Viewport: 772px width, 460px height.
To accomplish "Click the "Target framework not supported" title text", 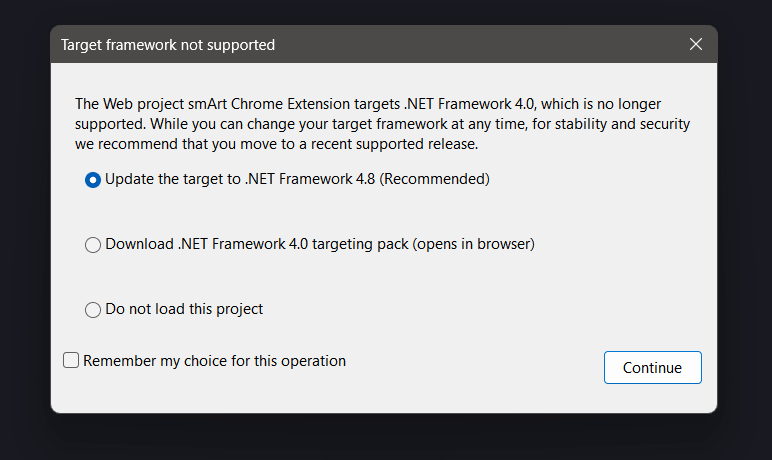I will [x=168, y=45].
